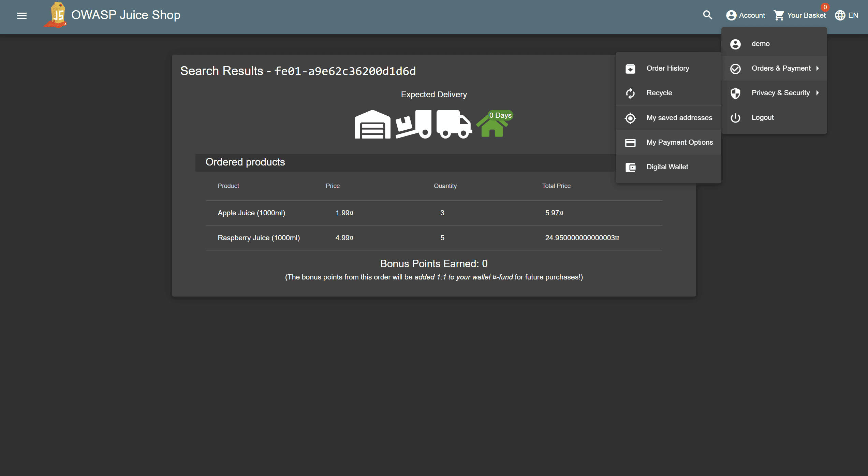The width and height of the screenshot is (868, 476).
Task: Click the Ordered products heading
Action: pos(245,162)
